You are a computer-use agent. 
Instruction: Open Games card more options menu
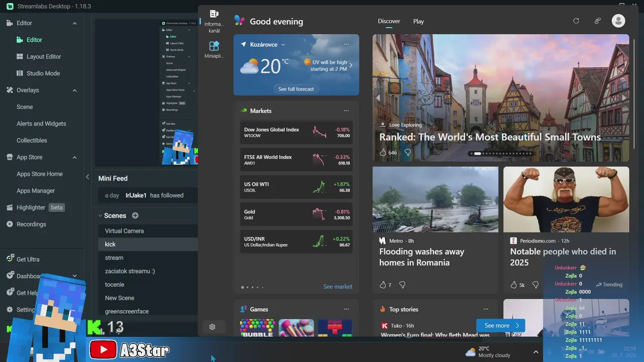pyautogui.click(x=346, y=309)
